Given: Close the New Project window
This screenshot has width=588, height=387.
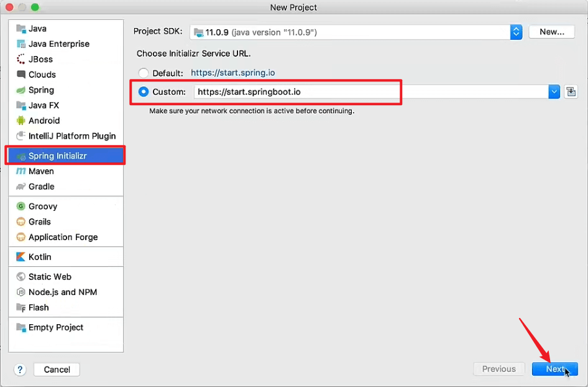Looking at the screenshot, I should 9,7.
